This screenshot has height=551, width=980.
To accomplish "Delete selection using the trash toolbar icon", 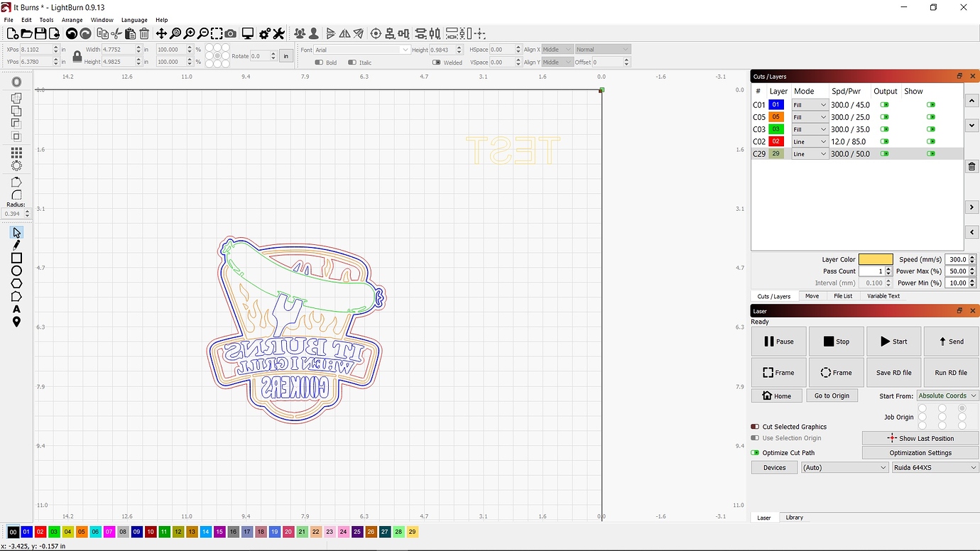I will tap(144, 33).
